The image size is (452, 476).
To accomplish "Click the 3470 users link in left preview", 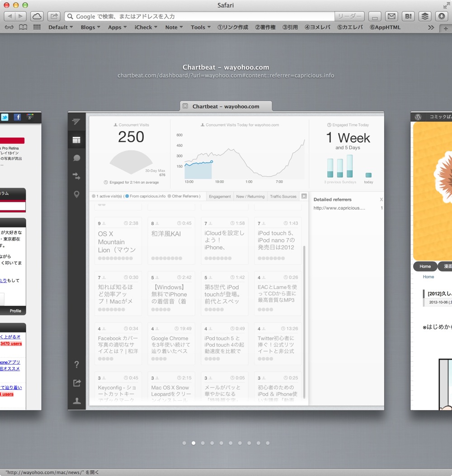I will 11,344.
